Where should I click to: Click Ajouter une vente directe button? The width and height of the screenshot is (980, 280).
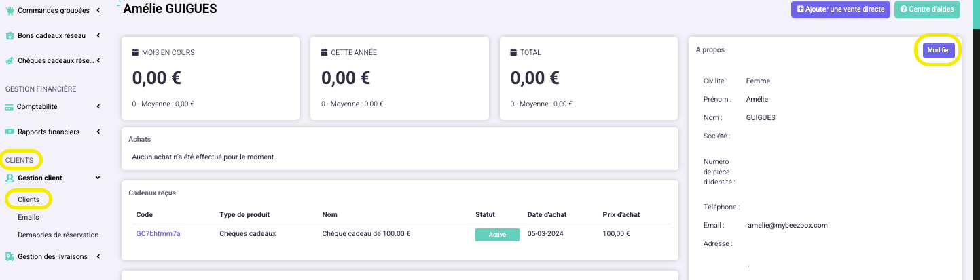841,9
